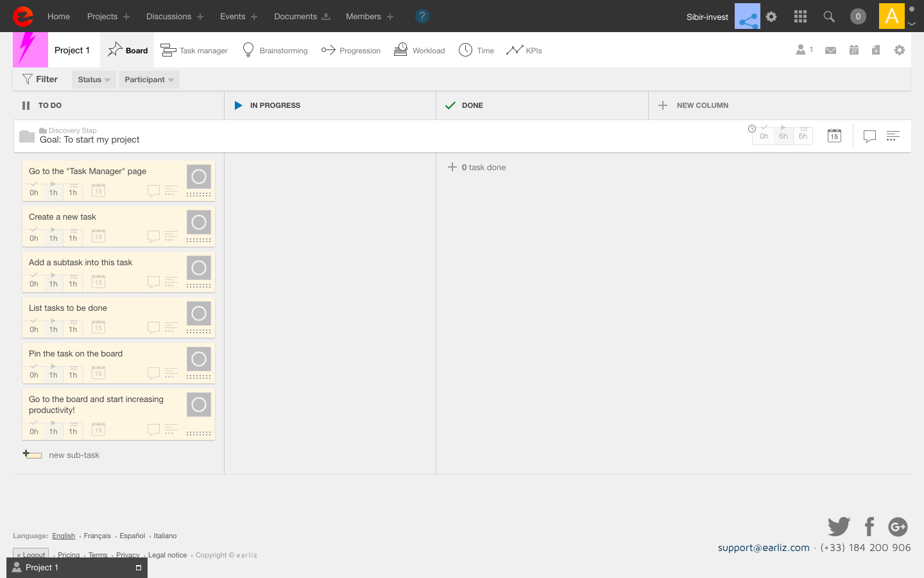Toggle completion circle on 'Create a new task'
Image resolution: width=924 pixels, height=578 pixels.
point(199,222)
